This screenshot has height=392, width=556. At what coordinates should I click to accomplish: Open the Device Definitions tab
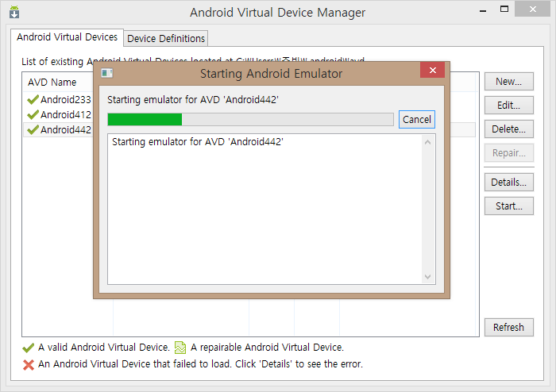[166, 38]
